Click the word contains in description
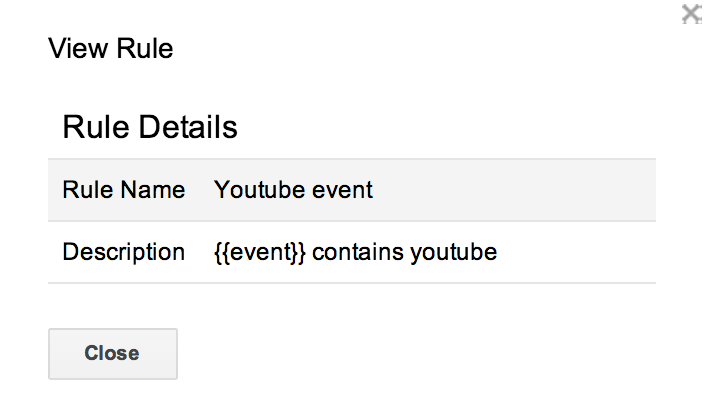Viewport: 714px width, 394px height. coord(358,252)
